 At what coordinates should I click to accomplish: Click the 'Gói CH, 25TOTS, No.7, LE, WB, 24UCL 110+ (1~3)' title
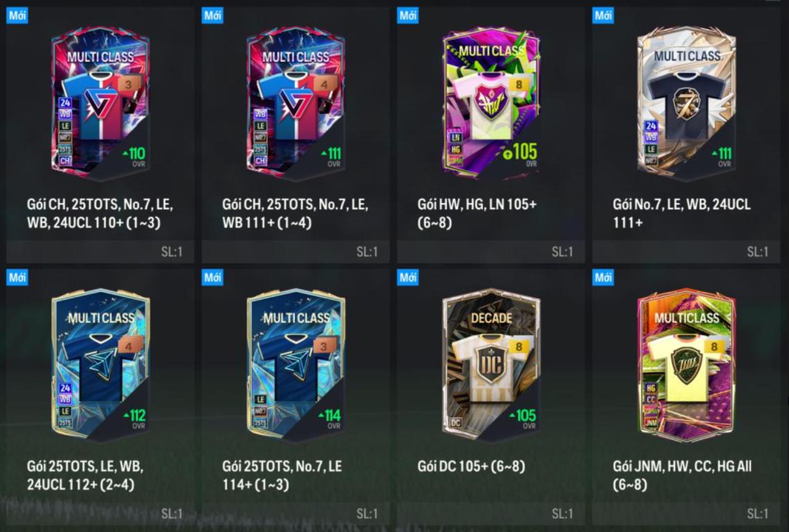click(100, 213)
